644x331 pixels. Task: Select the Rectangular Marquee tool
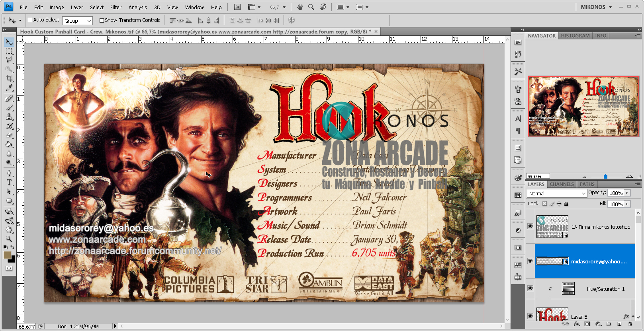pyautogui.click(x=9, y=51)
